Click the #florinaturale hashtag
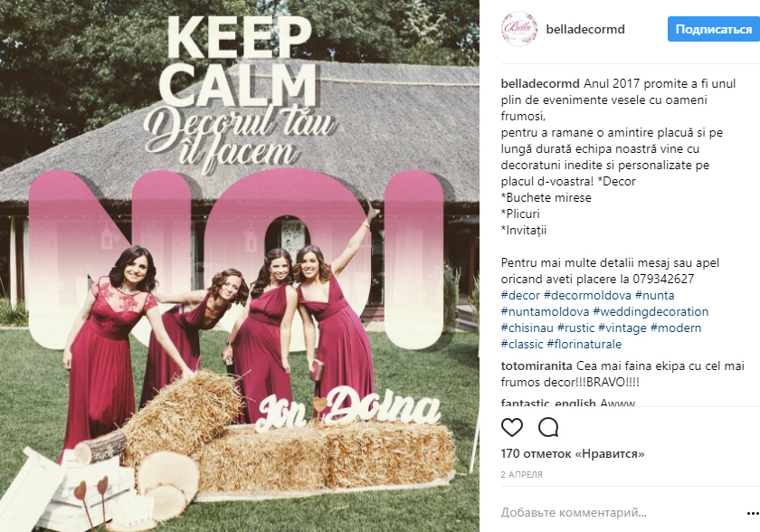 [x=584, y=344]
